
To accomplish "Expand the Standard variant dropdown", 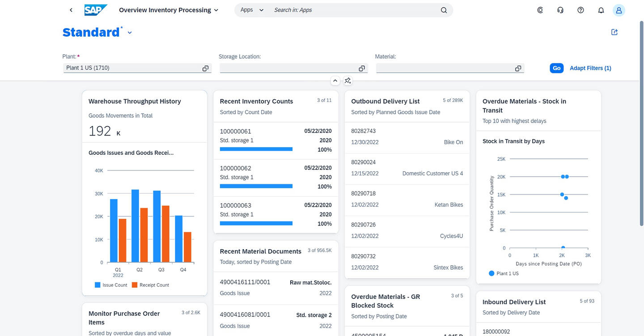I will [130, 33].
